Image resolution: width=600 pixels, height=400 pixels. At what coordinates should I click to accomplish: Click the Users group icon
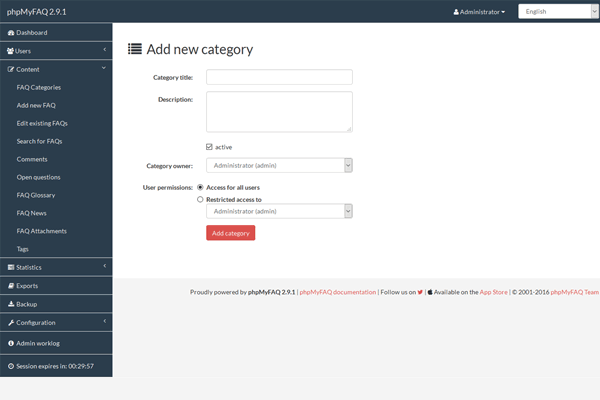[x=10, y=51]
